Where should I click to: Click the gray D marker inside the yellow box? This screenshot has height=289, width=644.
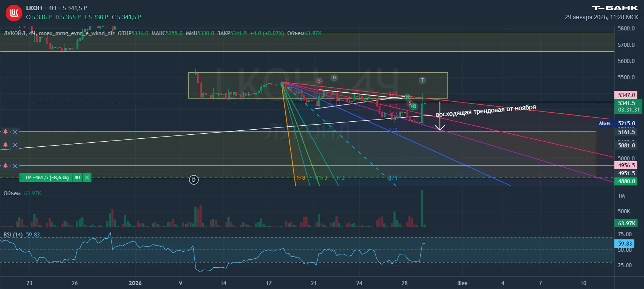(x=334, y=78)
